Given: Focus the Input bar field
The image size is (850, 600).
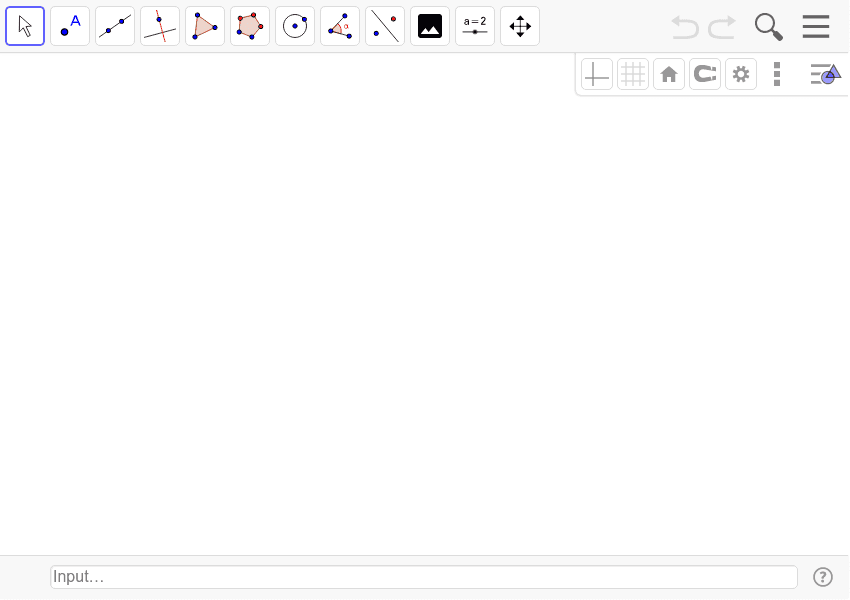Looking at the screenshot, I should 424,577.
